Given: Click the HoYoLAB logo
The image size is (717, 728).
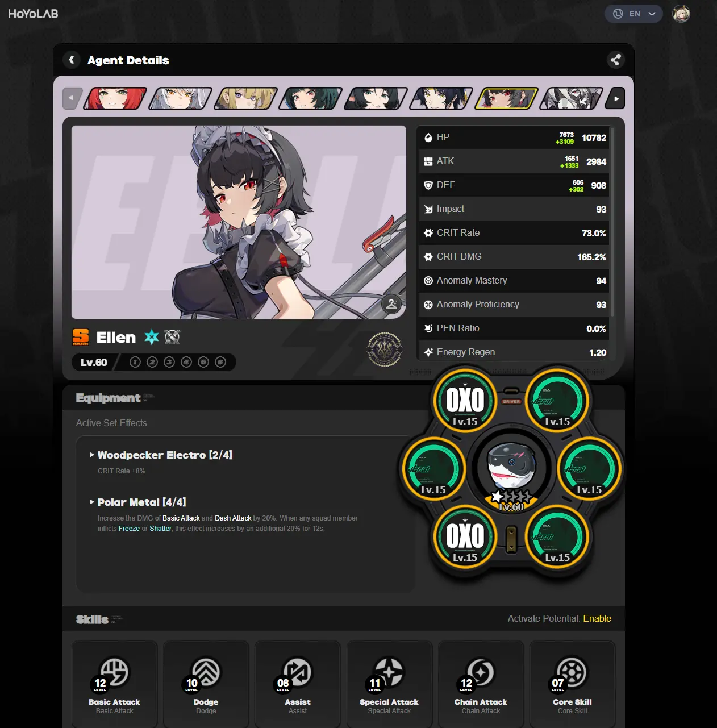Looking at the screenshot, I should pyautogui.click(x=33, y=14).
